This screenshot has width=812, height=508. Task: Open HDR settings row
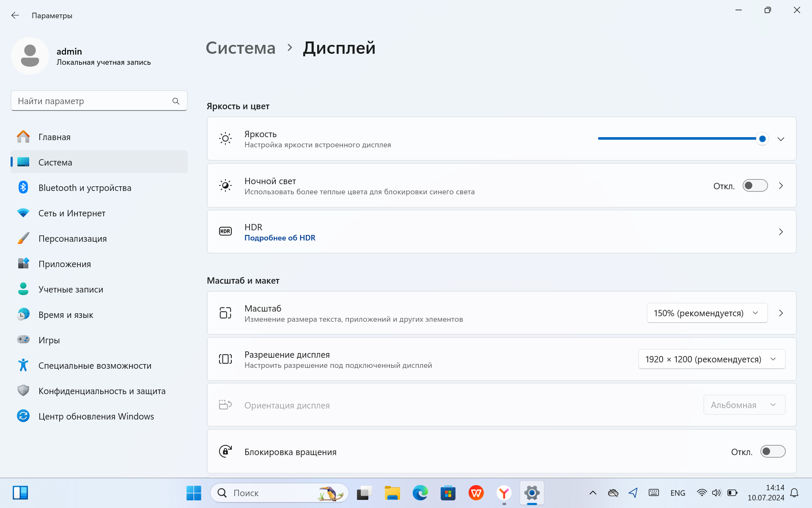coord(502,232)
